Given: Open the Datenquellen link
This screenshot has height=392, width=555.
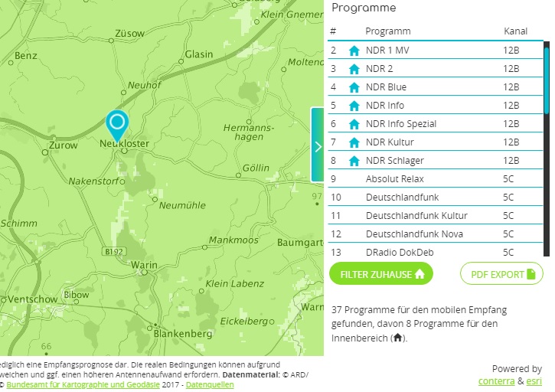Looking at the screenshot, I should [x=210, y=385].
